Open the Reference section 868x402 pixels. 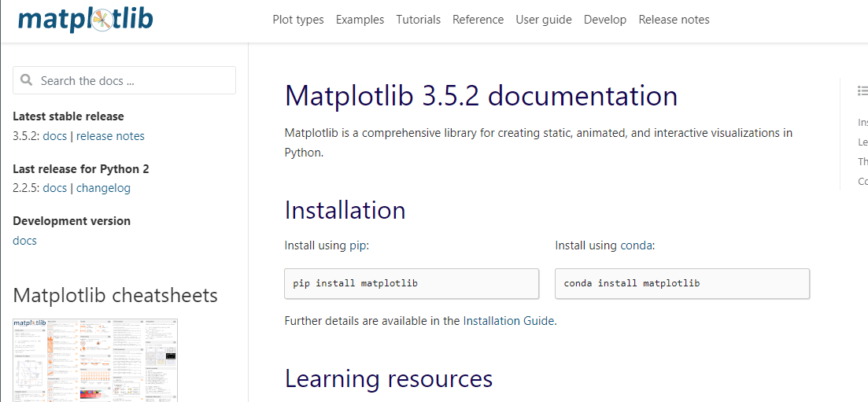click(x=478, y=20)
